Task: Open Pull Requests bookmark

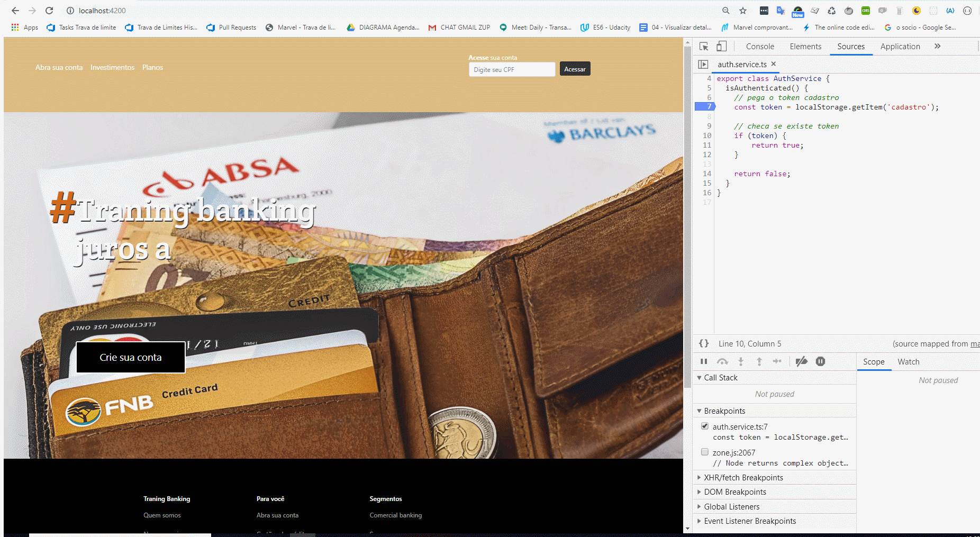Action: pos(231,28)
